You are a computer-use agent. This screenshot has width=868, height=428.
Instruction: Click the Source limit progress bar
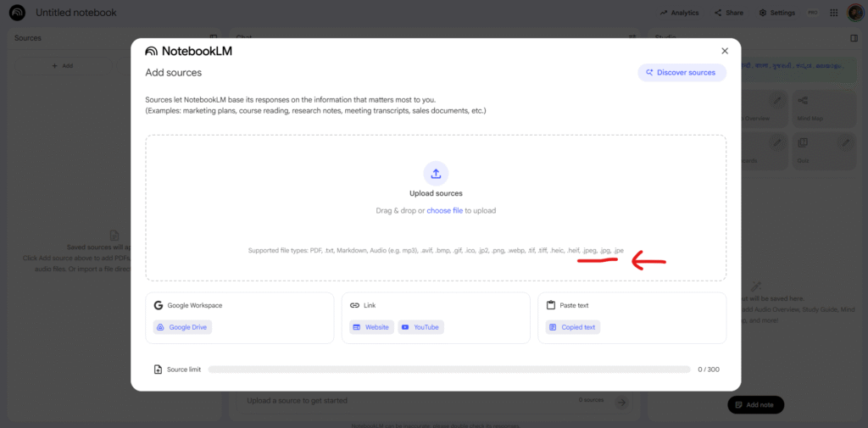tap(448, 370)
